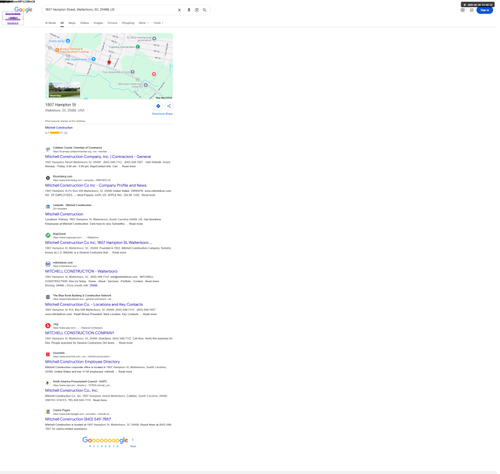Start voice search with microphone icon

point(189,10)
